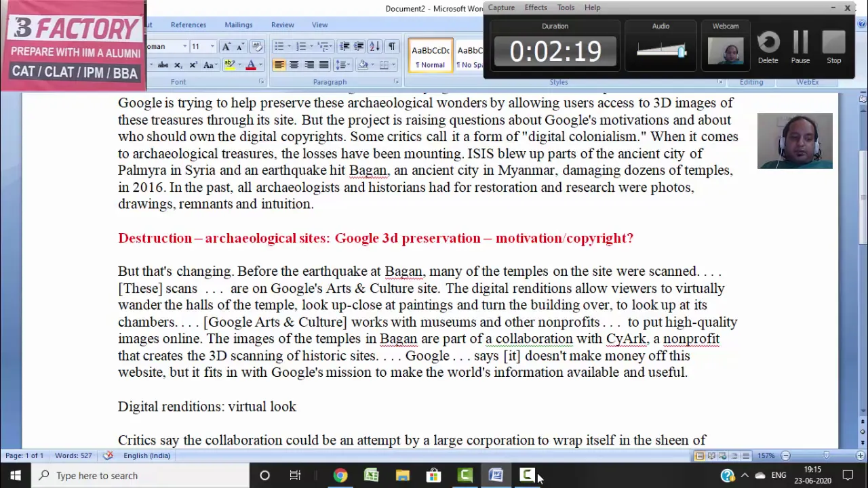Click the Cortana circle icon
The height and width of the screenshot is (488, 868).
[x=264, y=475]
